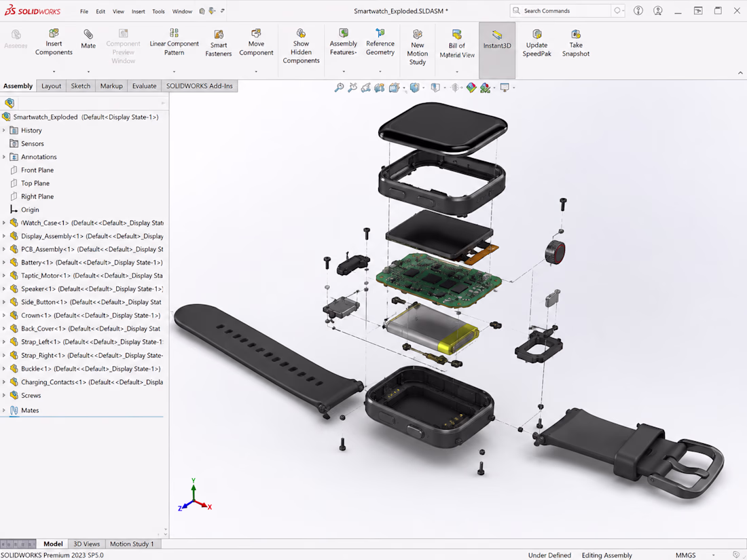Click Apply Scene icon
This screenshot has height=560, width=747.
[x=485, y=88]
